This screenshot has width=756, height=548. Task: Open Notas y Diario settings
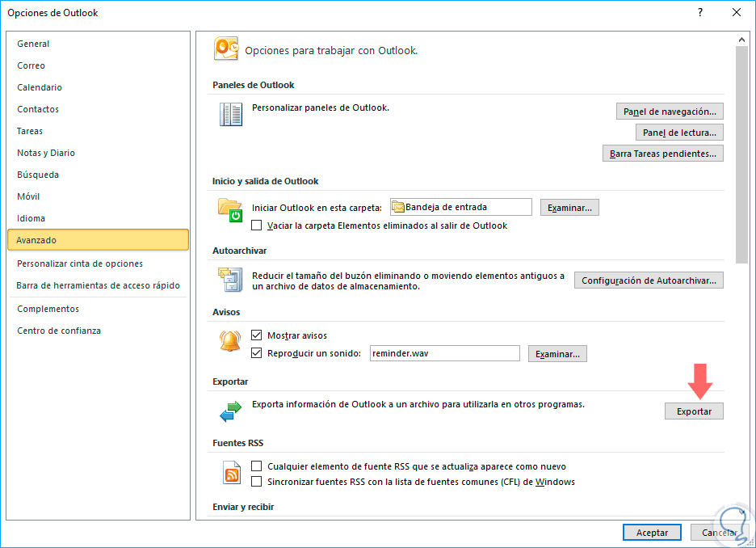tap(98, 153)
